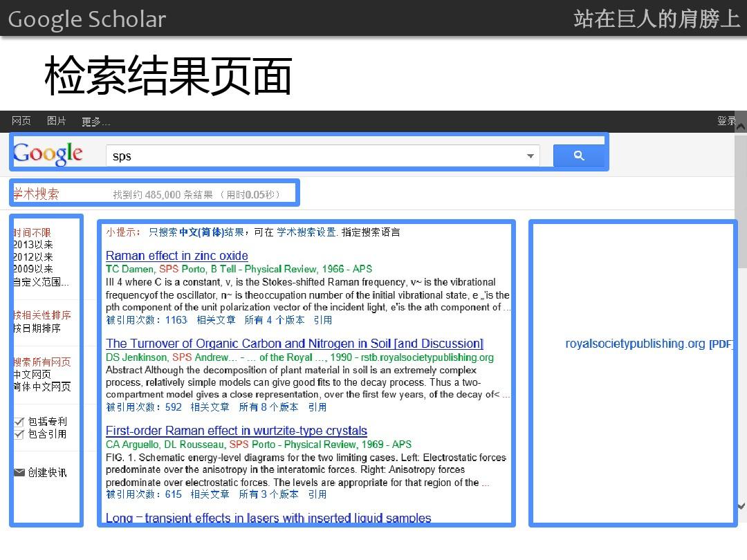Click 被引用次数: 1163 citation link
The image size is (747, 560).
(147, 320)
